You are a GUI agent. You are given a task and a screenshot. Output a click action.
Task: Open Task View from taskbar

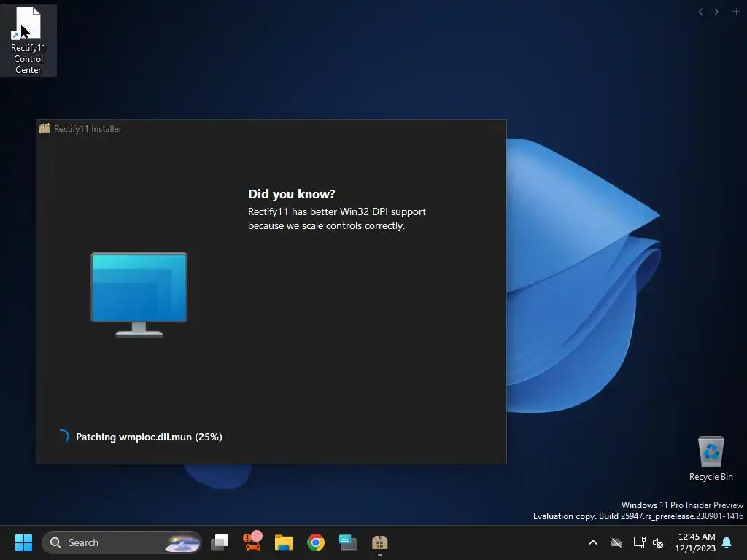[x=220, y=542]
